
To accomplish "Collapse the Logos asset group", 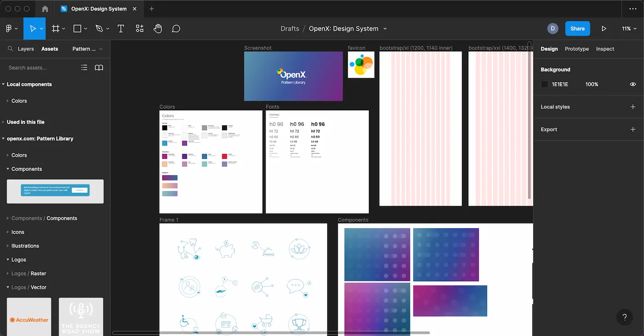I will point(8,260).
